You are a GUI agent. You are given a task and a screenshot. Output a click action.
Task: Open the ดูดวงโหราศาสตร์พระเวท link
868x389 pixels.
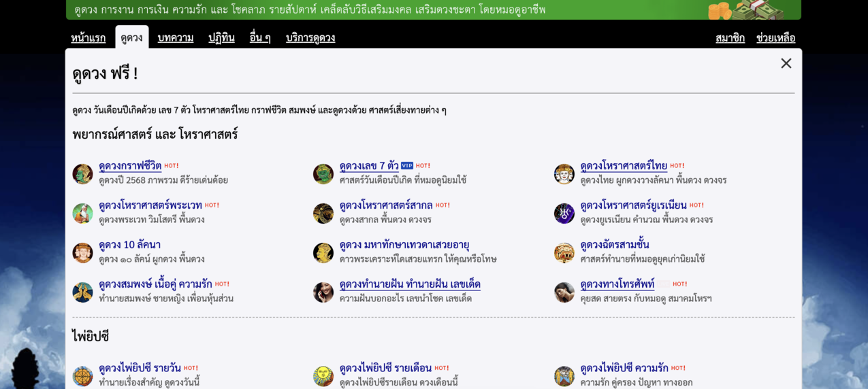click(150, 205)
